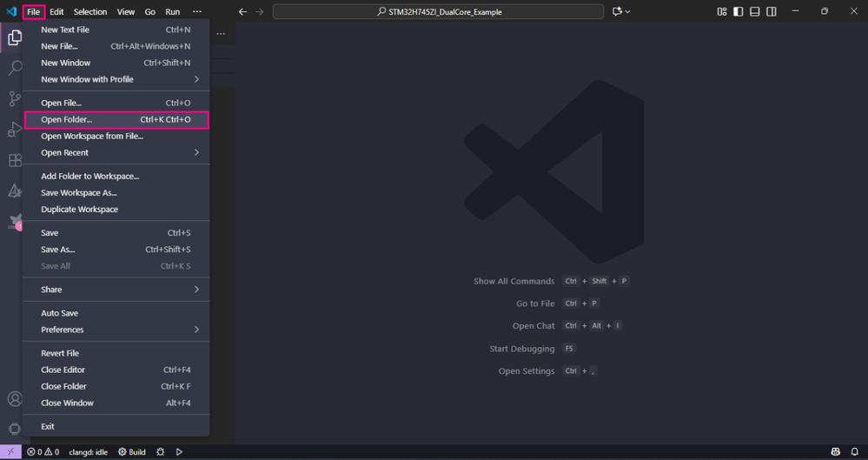Open the Source Control view
The width and height of the screenshot is (868, 460).
pos(15,98)
